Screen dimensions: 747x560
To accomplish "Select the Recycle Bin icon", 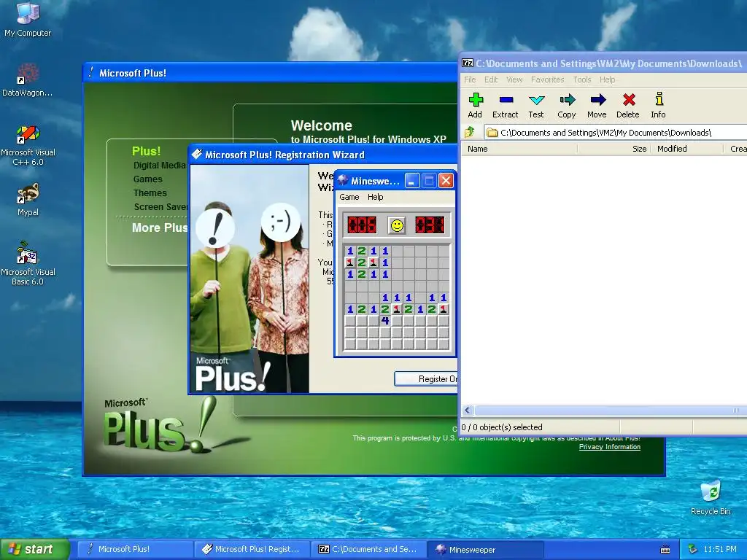I will coord(711,497).
